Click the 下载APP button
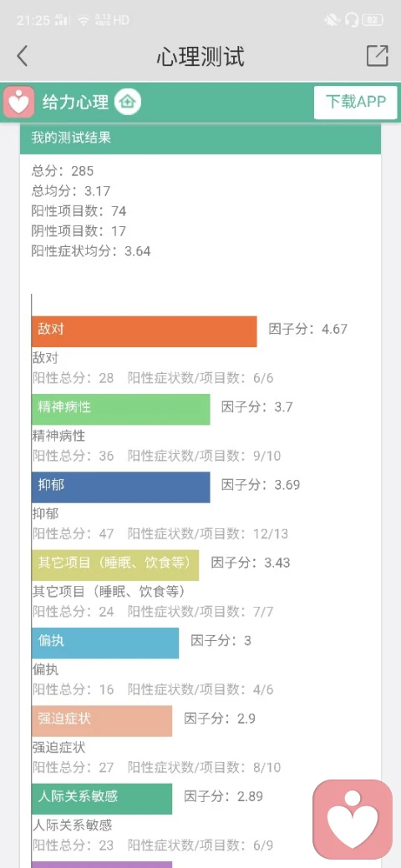 click(356, 103)
